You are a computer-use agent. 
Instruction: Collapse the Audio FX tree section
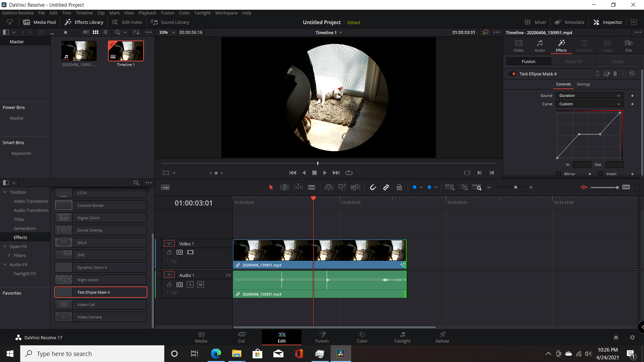5,264
